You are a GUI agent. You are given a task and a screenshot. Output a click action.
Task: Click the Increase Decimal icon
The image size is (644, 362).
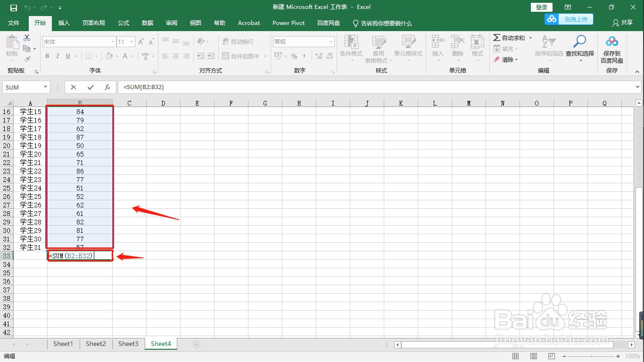pos(319,56)
